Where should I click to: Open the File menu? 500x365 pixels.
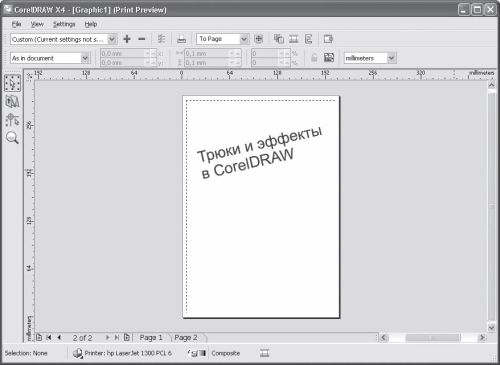(x=16, y=24)
